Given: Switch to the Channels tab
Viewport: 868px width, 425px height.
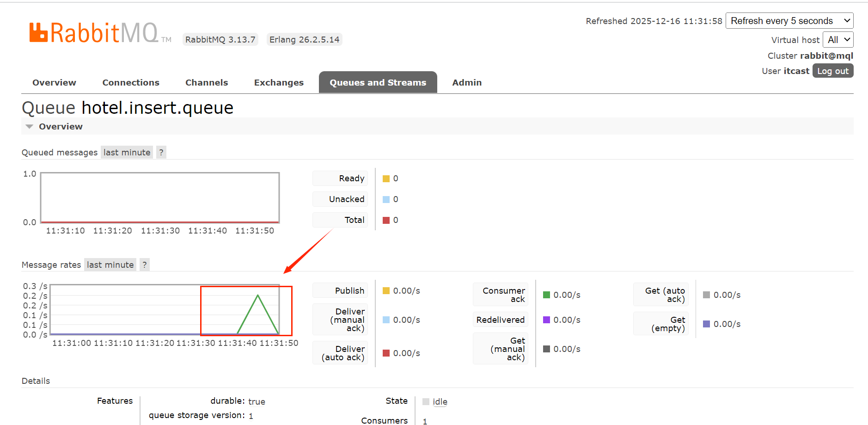Looking at the screenshot, I should point(207,83).
